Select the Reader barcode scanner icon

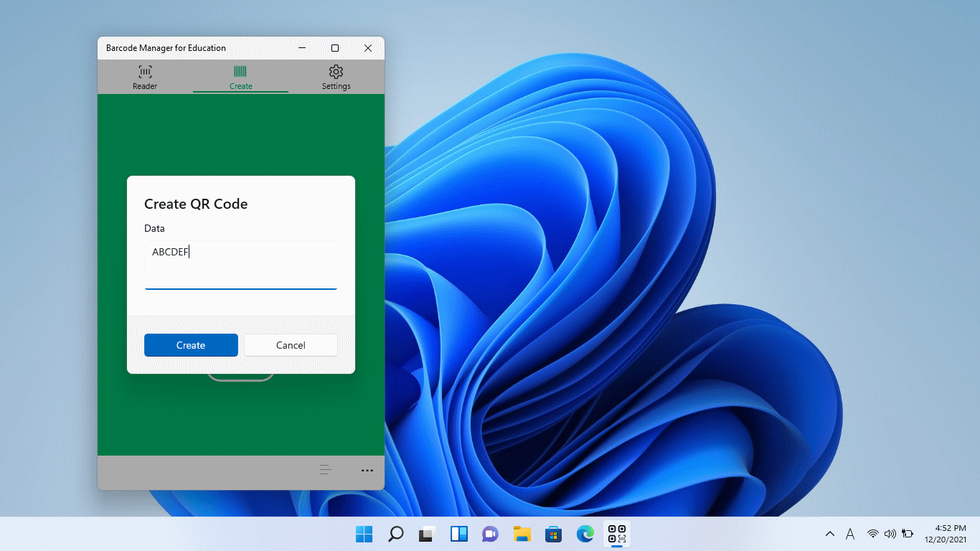[x=145, y=72]
